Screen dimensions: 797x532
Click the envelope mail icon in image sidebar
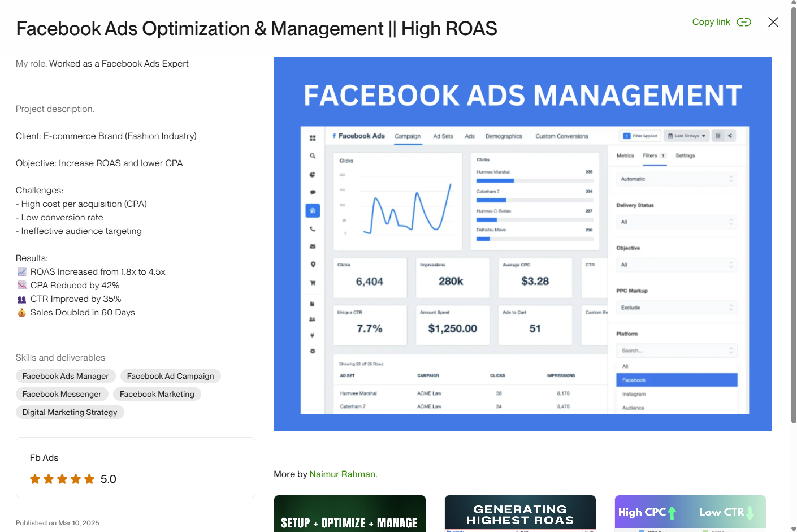coord(313,246)
